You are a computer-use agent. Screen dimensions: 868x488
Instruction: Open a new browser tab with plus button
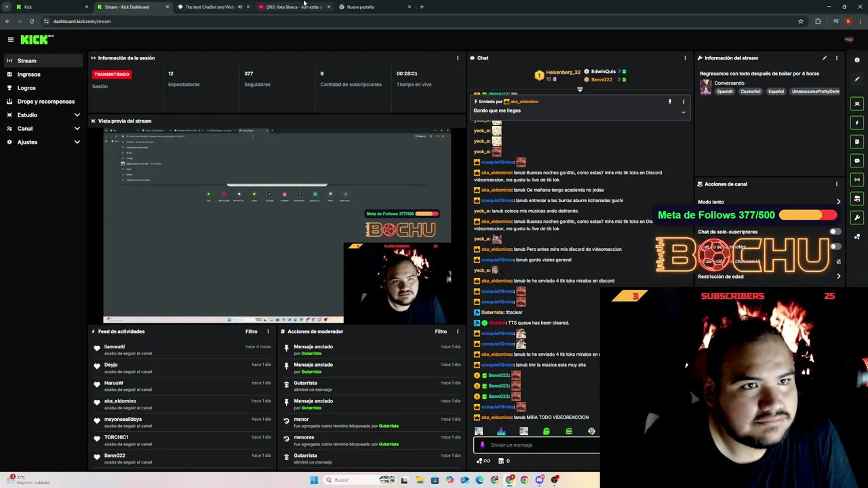pyautogui.click(x=421, y=7)
